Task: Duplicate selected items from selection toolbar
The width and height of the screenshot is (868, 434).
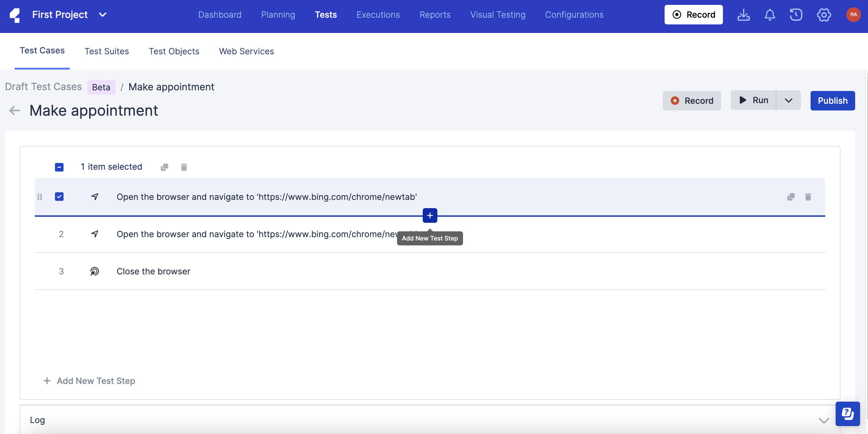Action: 164,167
